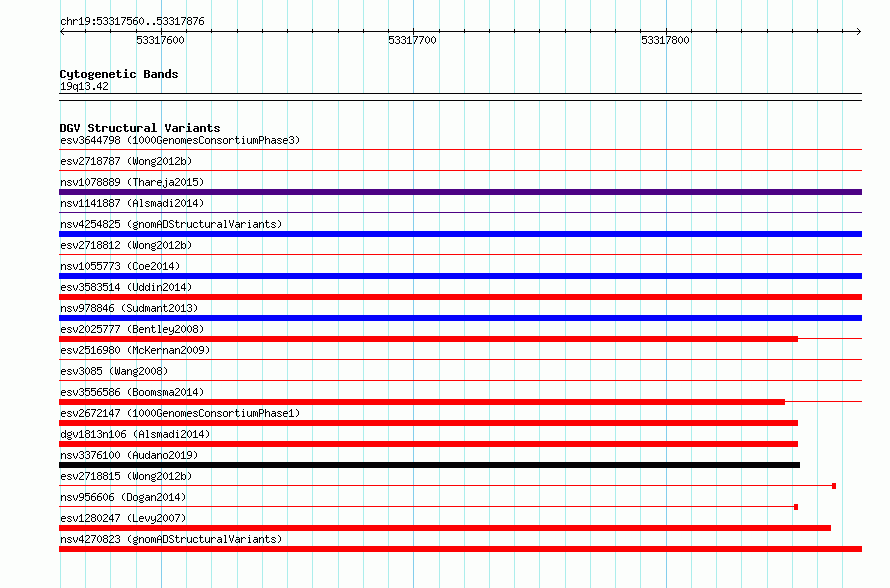The image size is (890, 588).
Task: Click ruler coordinate 53317800
Action: (x=665, y=40)
